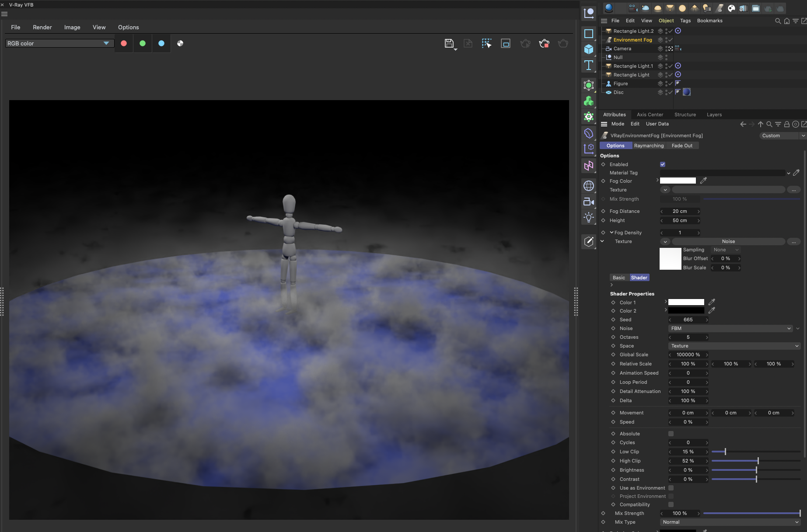This screenshot has height=532, width=807.
Task: Uncheck the fog Enabled checkbox
Action: pyautogui.click(x=663, y=164)
